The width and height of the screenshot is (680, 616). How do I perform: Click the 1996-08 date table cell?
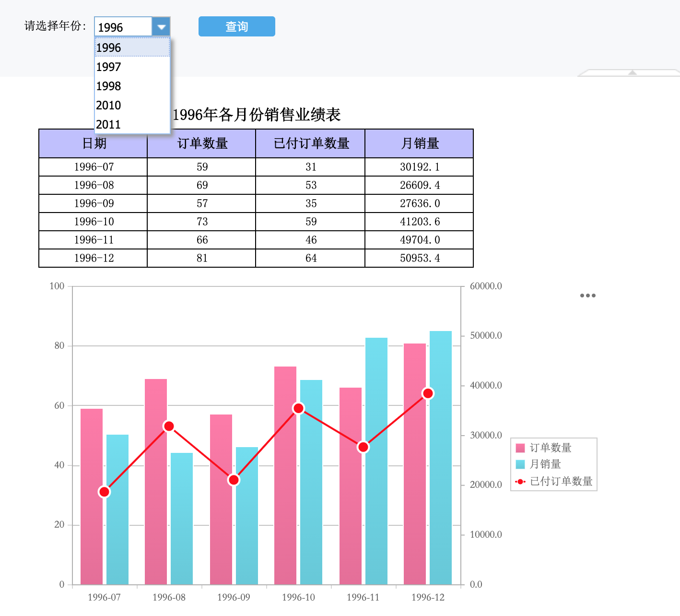click(x=94, y=185)
